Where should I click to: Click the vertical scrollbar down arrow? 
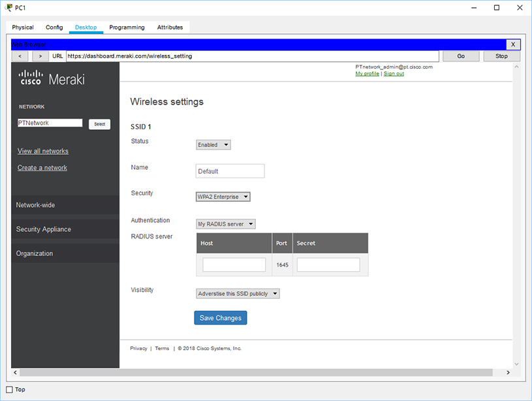tap(516, 364)
